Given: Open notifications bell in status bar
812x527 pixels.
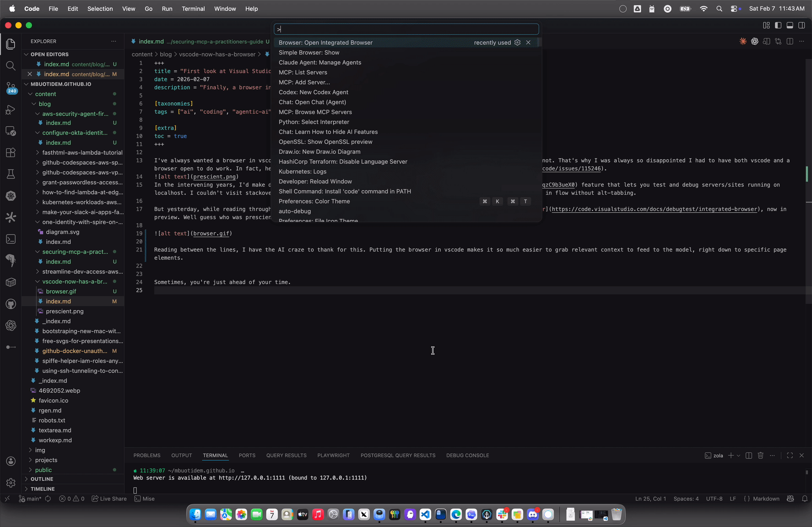Looking at the screenshot, I should [805, 499].
